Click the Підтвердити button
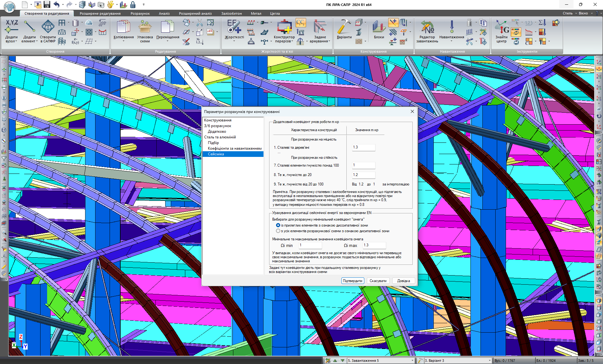 (x=352, y=281)
